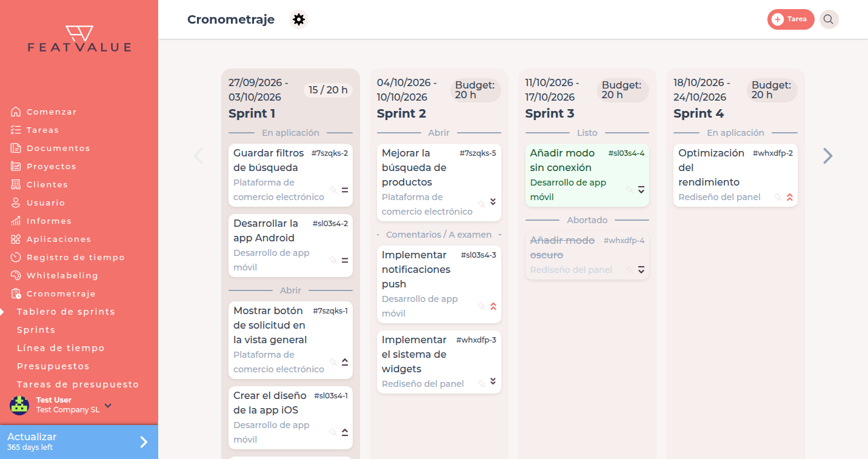The image size is (868, 459).
Task: Click priority icon on Mostrar botón de solicitud
Action: tap(345, 362)
